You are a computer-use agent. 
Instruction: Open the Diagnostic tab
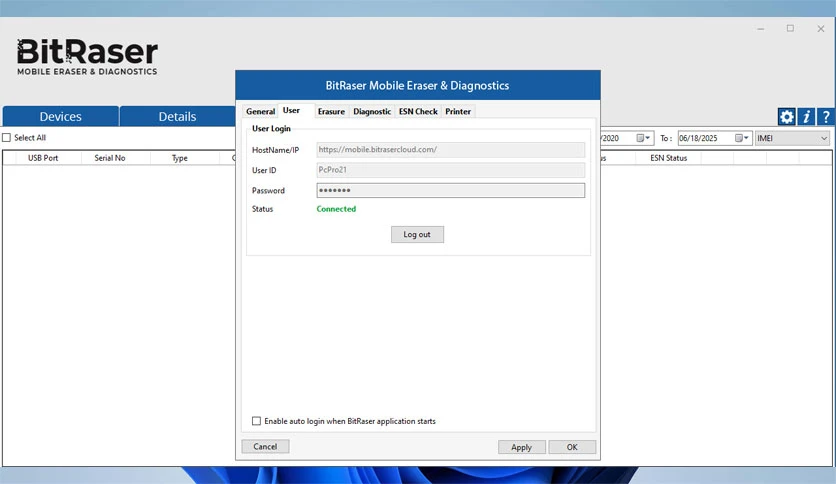coord(372,111)
